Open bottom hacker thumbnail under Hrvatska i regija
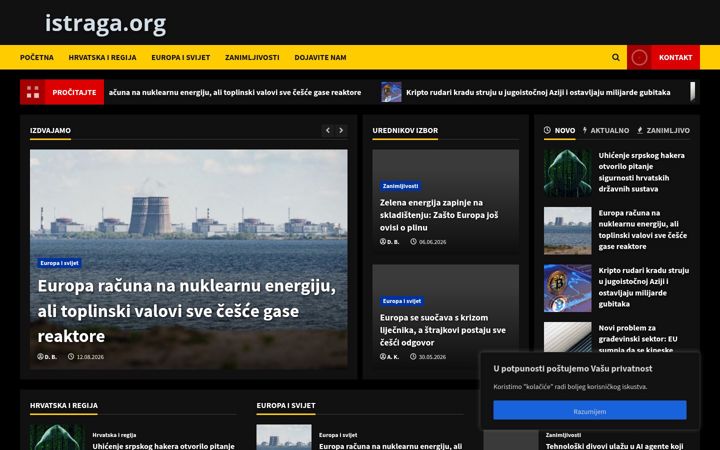This screenshot has height=450, width=720. (57, 437)
